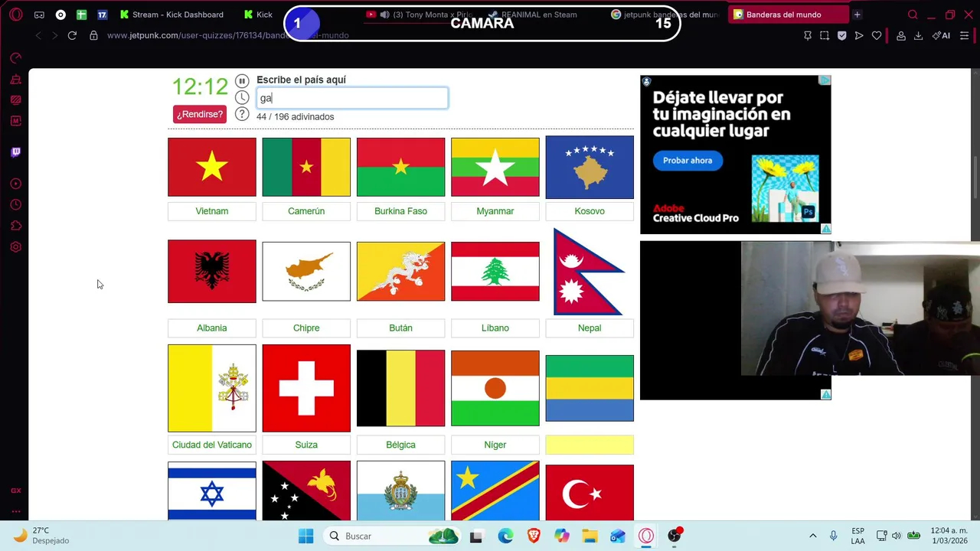The width and height of the screenshot is (980, 551).
Task: Go forward to next page
Action: (54, 35)
